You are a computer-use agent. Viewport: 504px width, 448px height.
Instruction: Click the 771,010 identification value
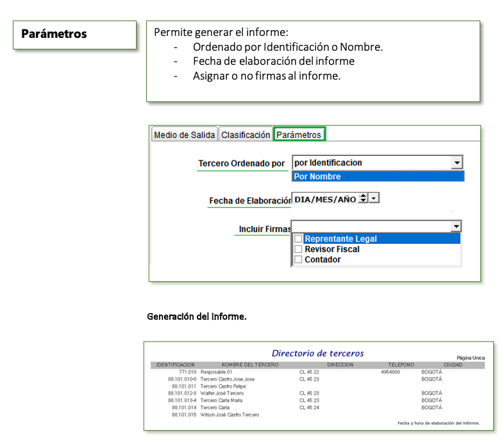tap(187, 372)
